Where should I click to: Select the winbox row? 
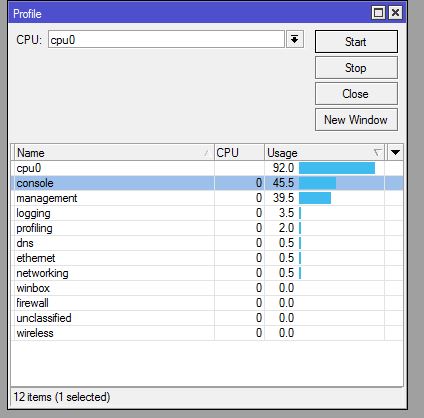click(x=207, y=288)
